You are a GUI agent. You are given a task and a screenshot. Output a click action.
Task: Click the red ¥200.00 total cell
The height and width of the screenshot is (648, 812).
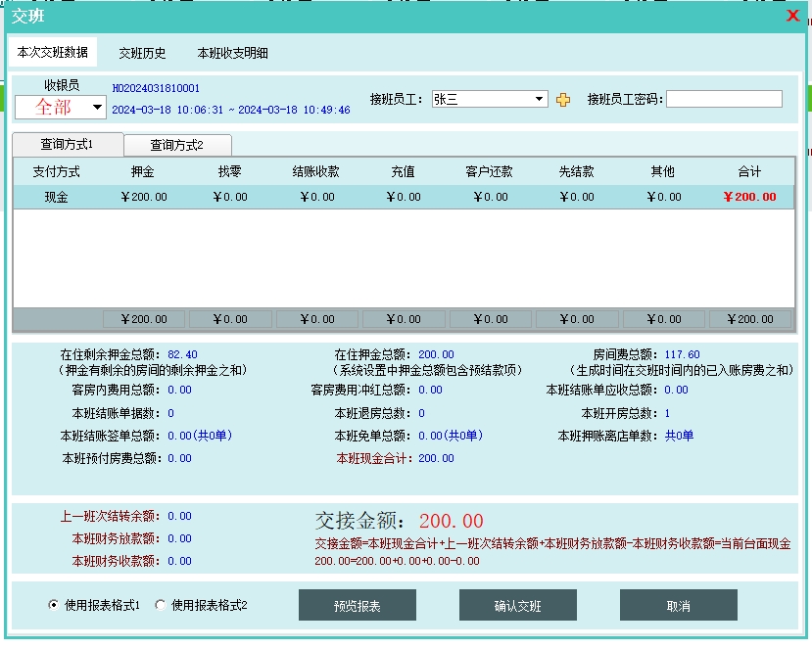[749, 197]
